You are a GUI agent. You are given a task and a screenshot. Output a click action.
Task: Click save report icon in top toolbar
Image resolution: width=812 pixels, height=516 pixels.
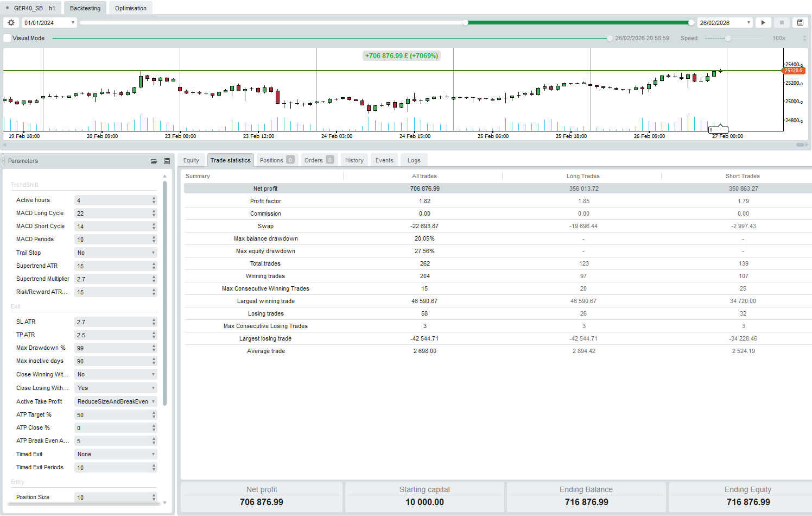click(800, 23)
